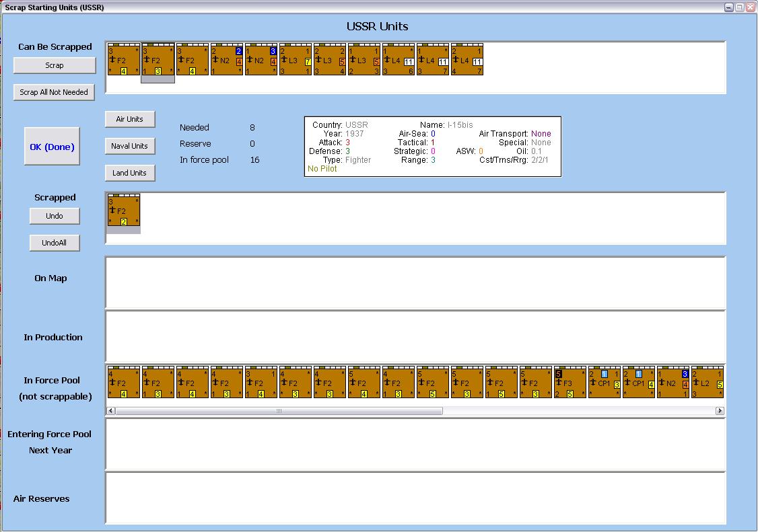758x532 pixels.
Task: Click the N2 unit in the force pool
Action: (x=673, y=382)
